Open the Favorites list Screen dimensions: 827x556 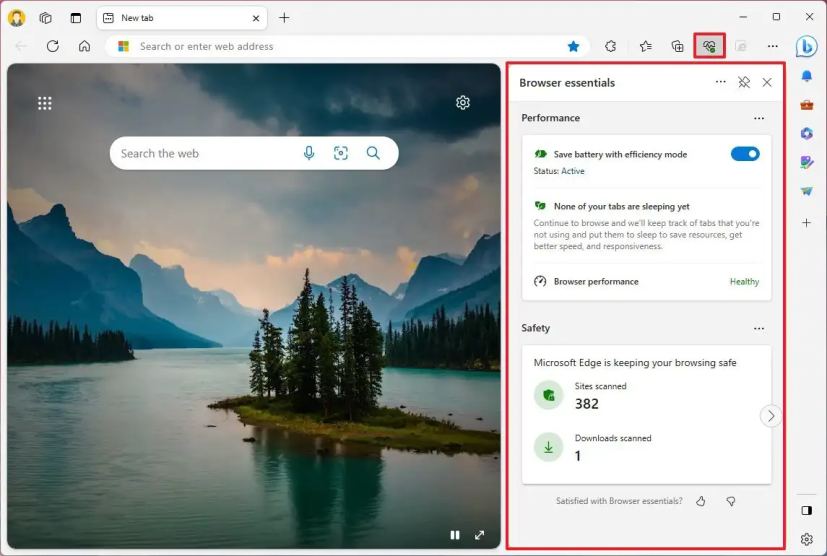click(646, 46)
